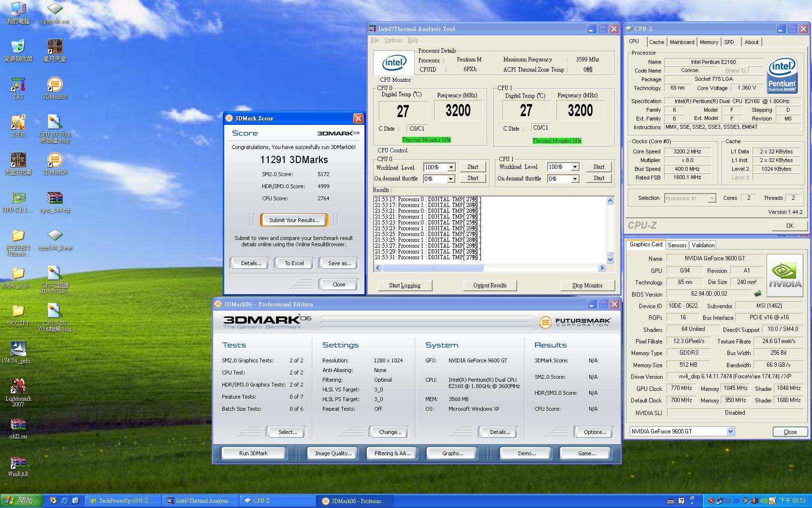The width and height of the screenshot is (812, 508).
Task: Switch to TechPowerUp GPU-Z taskbar button
Action: pyautogui.click(x=123, y=501)
